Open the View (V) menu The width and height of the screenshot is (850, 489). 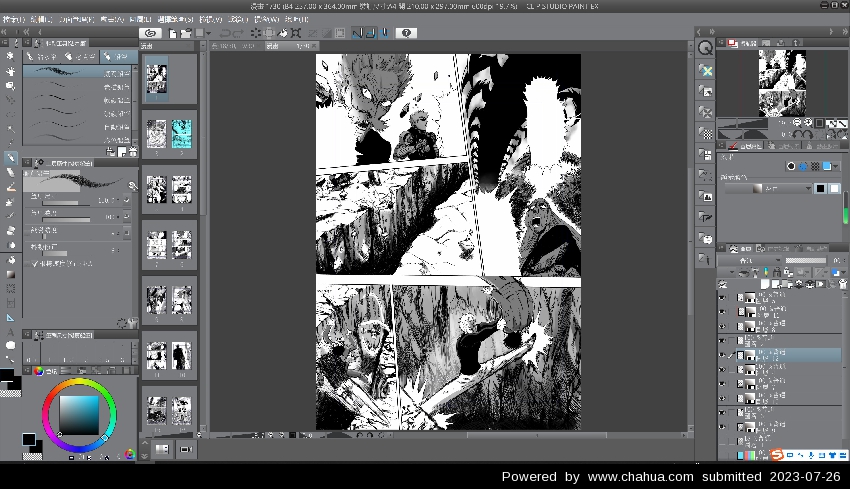(210, 19)
